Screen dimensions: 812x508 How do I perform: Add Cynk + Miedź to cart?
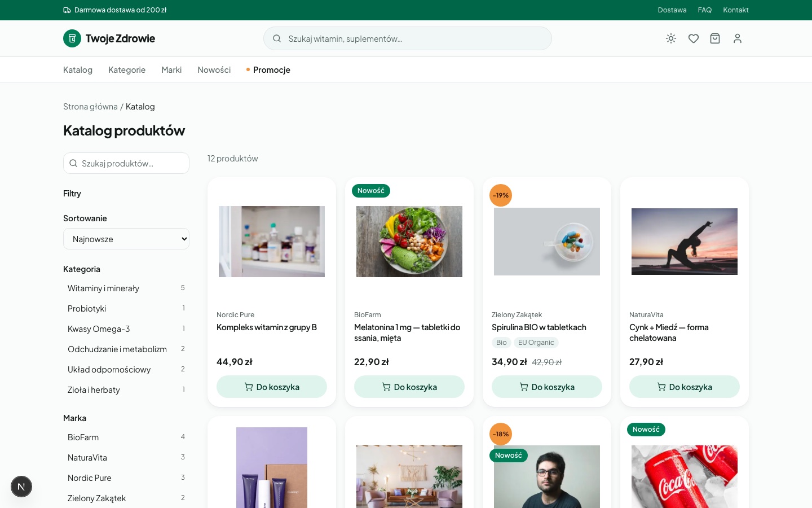[685, 387]
